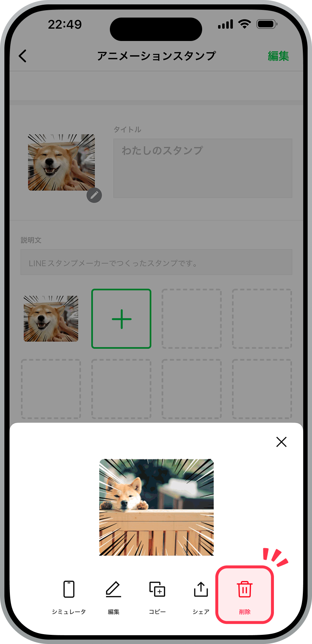This screenshot has width=312, height=644.
Task: Go back using the left chevron
Action: coord(23,56)
